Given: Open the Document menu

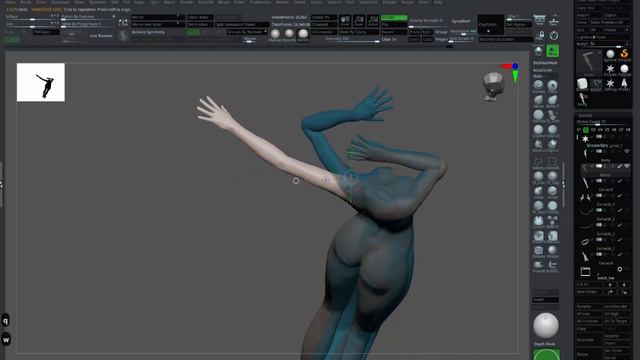Looking at the screenshot, I should [x=60, y=2].
